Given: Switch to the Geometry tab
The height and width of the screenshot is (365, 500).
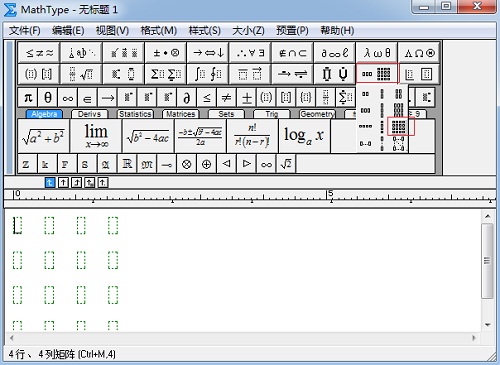Looking at the screenshot, I should [x=317, y=114].
